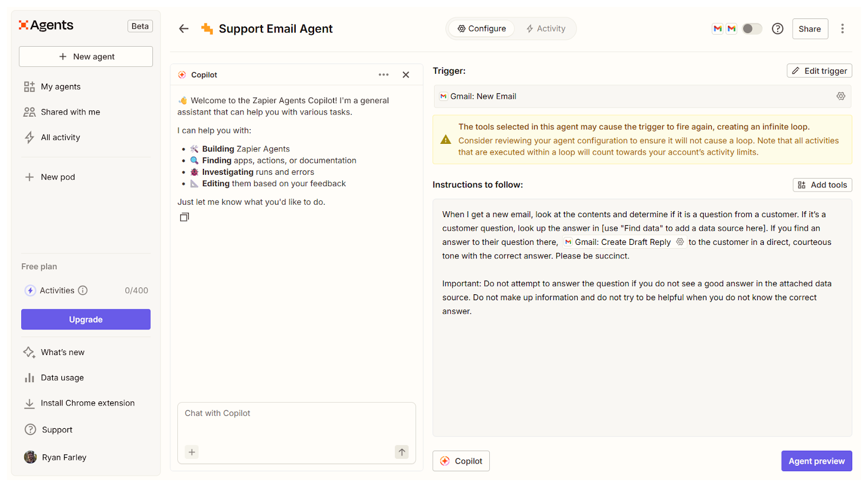Screen dimensions: 868x487
Task: Open the help question mark icon
Action: coord(777,29)
